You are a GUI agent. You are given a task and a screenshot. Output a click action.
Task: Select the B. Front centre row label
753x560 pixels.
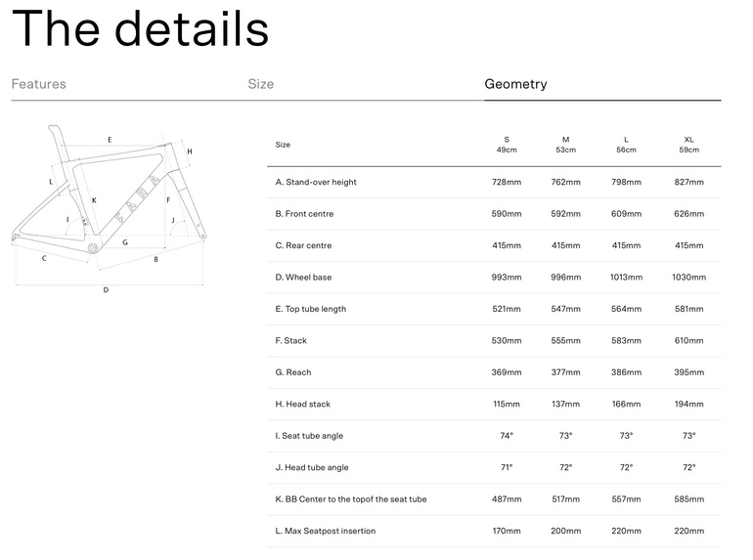(x=304, y=214)
